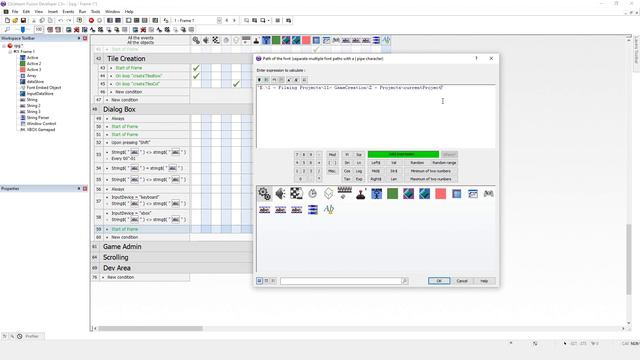Adjust the zoom slider in editor toolbar
The width and height of the screenshot is (640, 360).
(23, 30)
